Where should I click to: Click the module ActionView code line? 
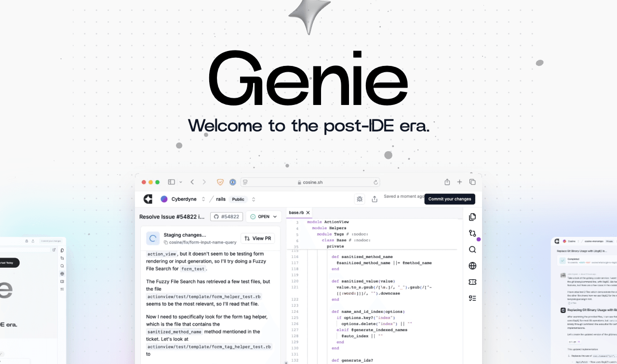(x=328, y=222)
